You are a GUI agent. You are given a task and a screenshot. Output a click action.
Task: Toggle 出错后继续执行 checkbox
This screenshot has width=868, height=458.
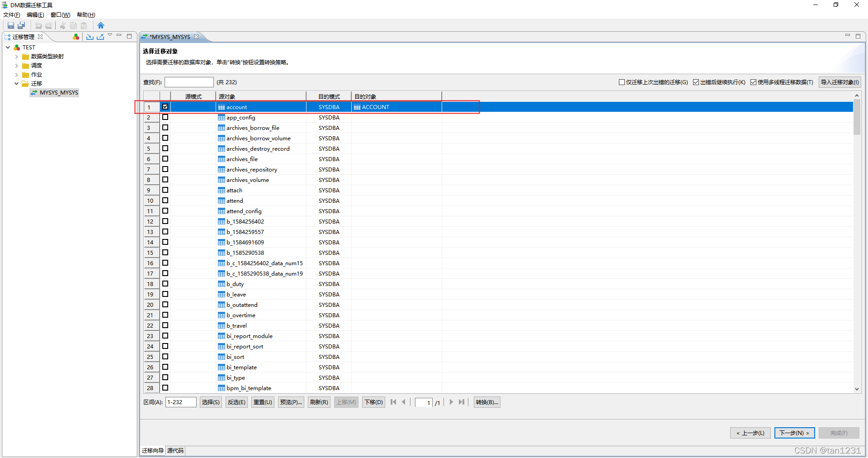click(696, 82)
